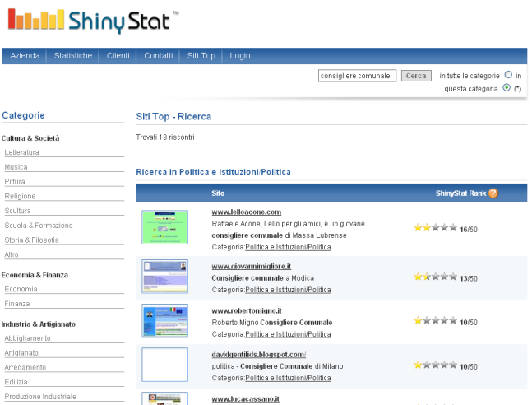Screen dimensions: 532x405
Task: Select Scultura category
Action: point(17,211)
